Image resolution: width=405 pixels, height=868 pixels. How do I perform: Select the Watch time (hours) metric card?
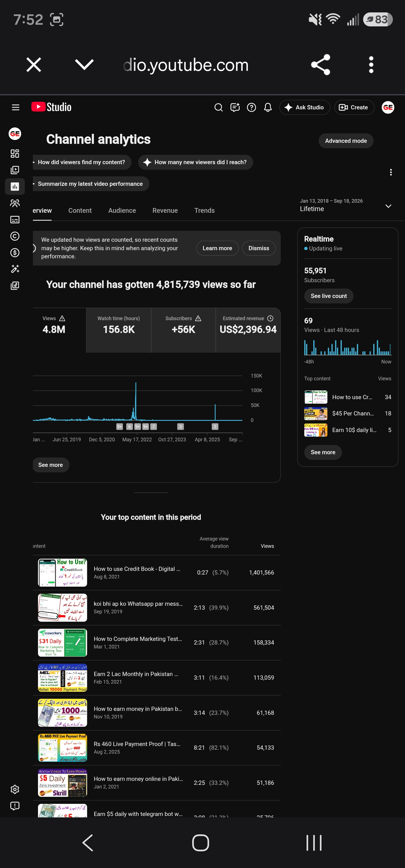click(x=119, y=330)
